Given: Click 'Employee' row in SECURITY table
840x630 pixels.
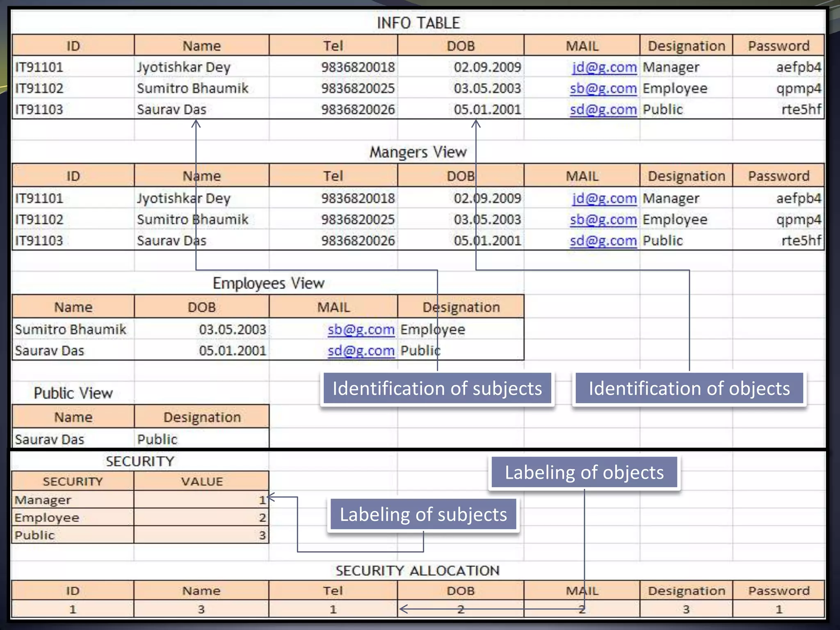Looking at the screenshot, I should point(140,517).
